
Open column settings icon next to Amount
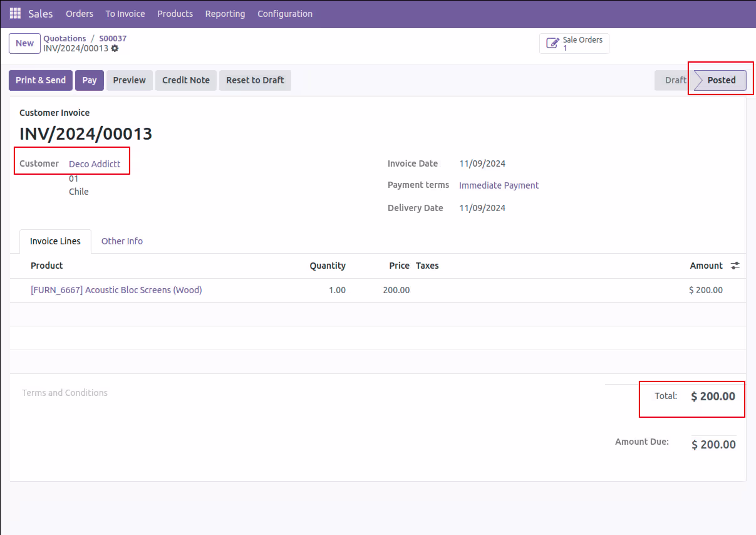click(735, 266)
